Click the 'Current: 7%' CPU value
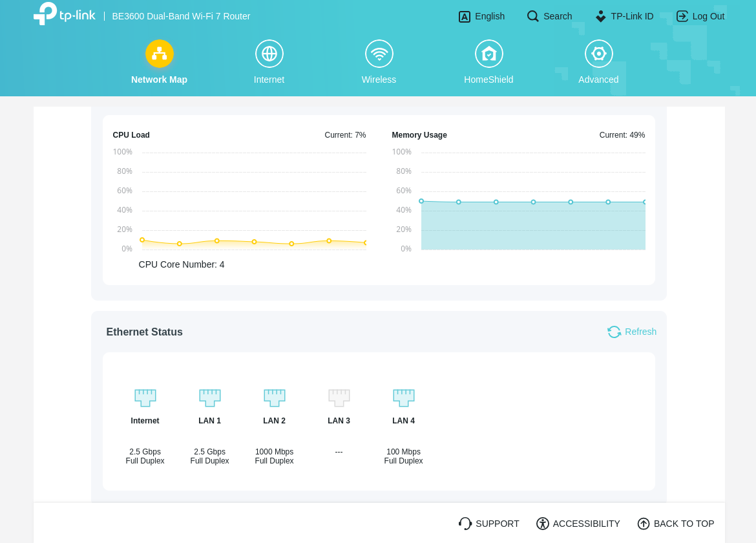Image resolution: width=756 pixels, height=543 pixels. click(x=345, y=135)
